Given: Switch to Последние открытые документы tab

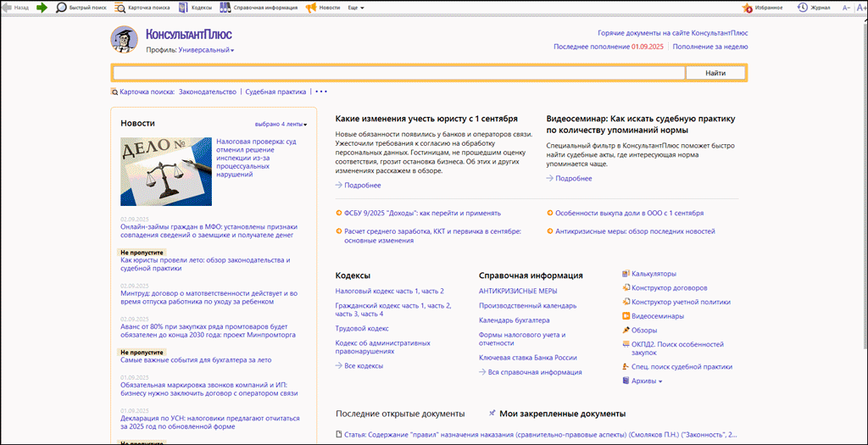Looking at the screenshot, I should pyautogui.click(x=400, y=414).
